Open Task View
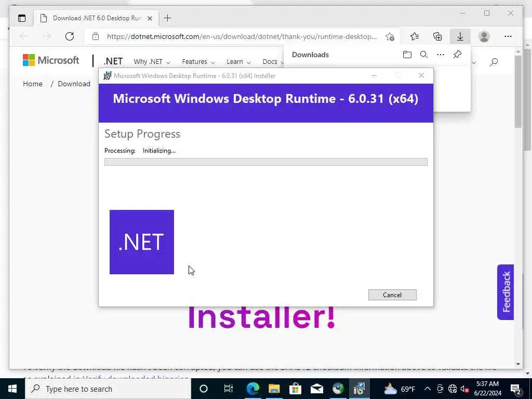Viewport: 532px width, 399px height. [229, 389]
